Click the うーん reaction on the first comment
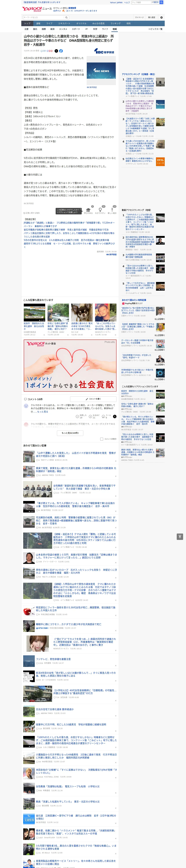Image resolution: width=186 pixels, height=868 pixels. click(107, 416)
